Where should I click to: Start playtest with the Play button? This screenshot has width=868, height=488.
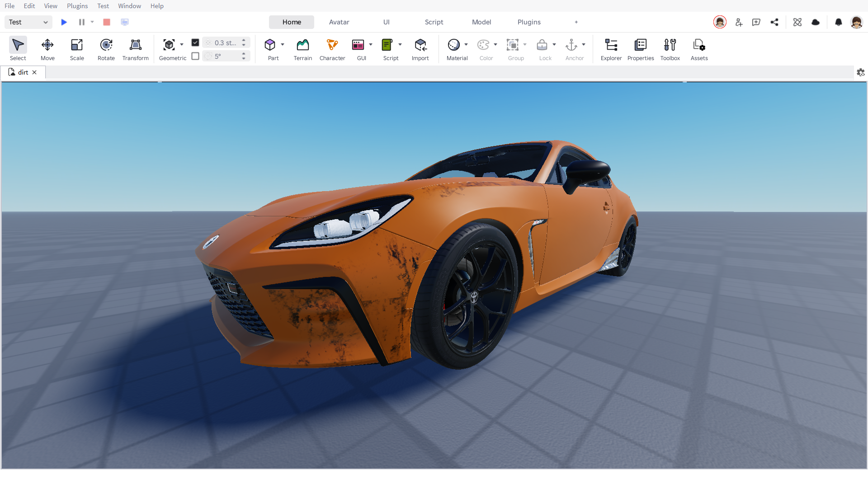(x=64, y=22)
